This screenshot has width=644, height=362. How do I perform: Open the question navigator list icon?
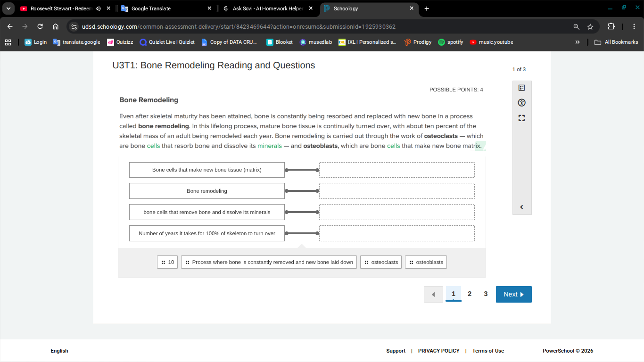(521, 88)
